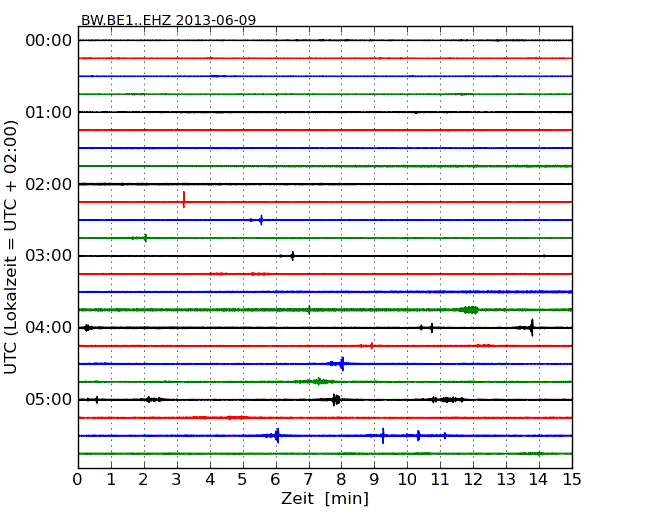Click the 03:00 time label

point(49,255)
